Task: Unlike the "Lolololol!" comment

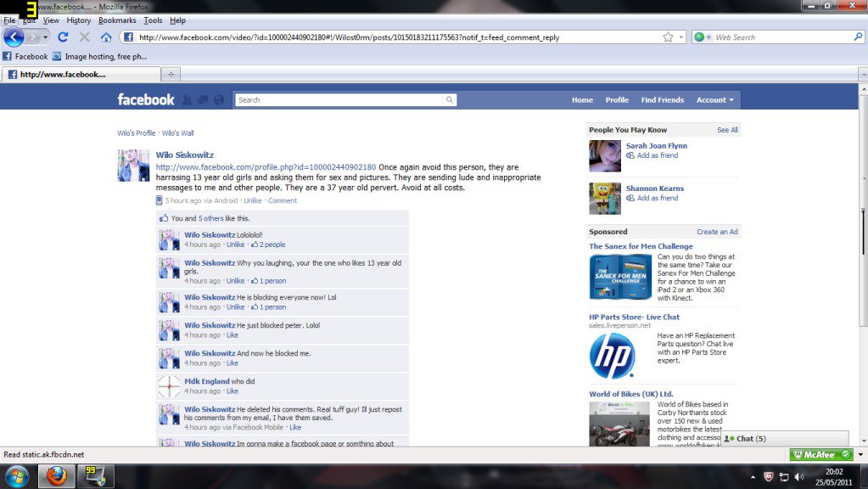Action: click(235, 244)
